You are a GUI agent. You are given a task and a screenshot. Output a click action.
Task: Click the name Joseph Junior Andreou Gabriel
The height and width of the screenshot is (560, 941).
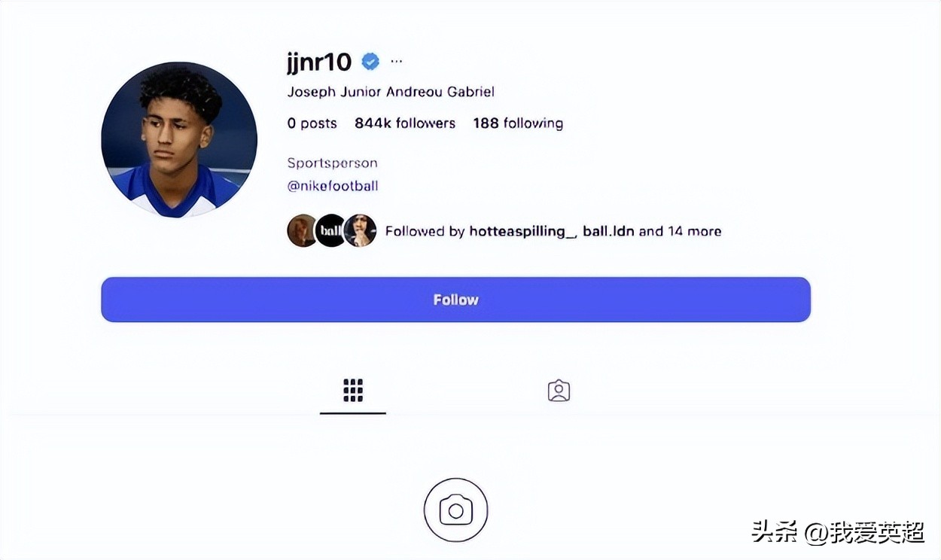point(391,93)
